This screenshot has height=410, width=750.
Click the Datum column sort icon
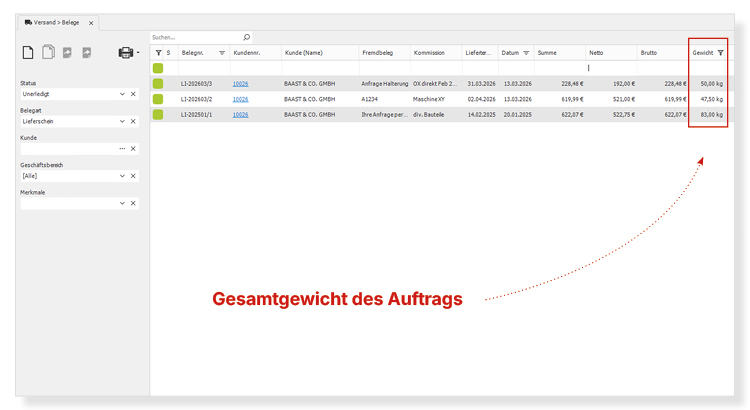click(526, 52)
